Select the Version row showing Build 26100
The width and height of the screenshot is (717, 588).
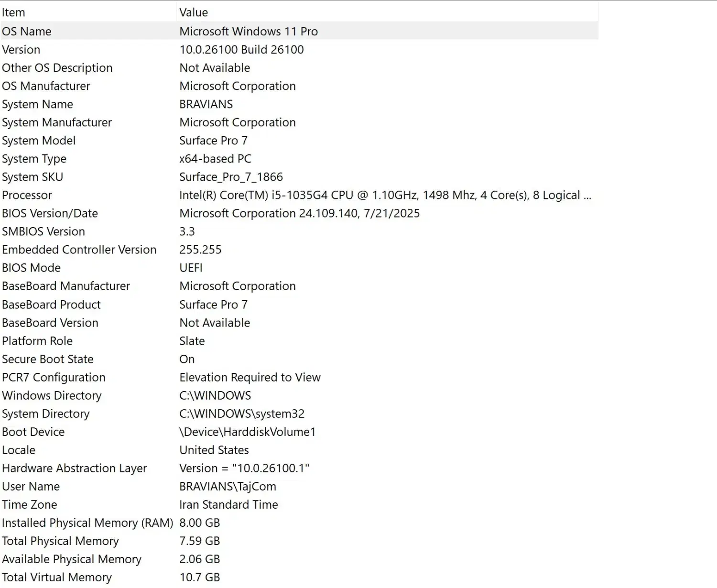[x=21, y=50]
